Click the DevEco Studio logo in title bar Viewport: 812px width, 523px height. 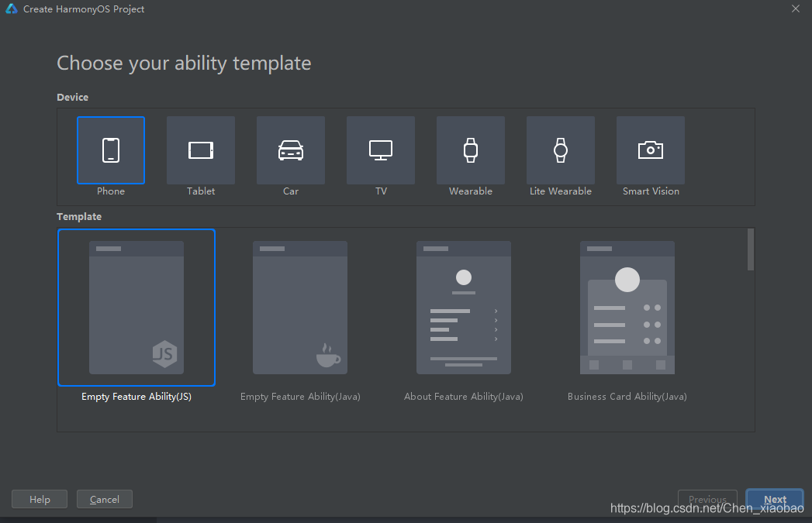(12, 9)
